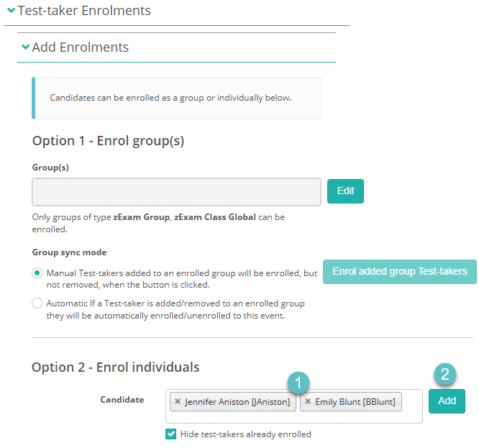
Task: Remove Jennifer Aniston candidate tag
Action: click(178, 401)
